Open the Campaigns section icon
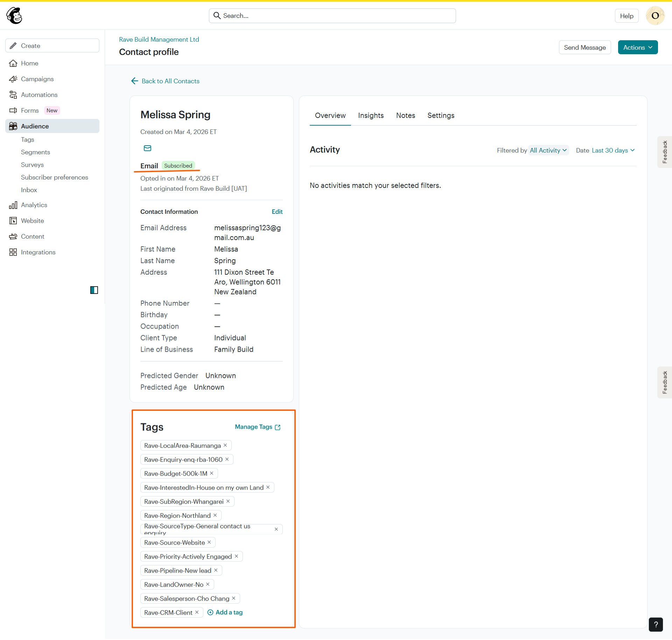This screenshot has width=672, height=640. click(13, 79)
